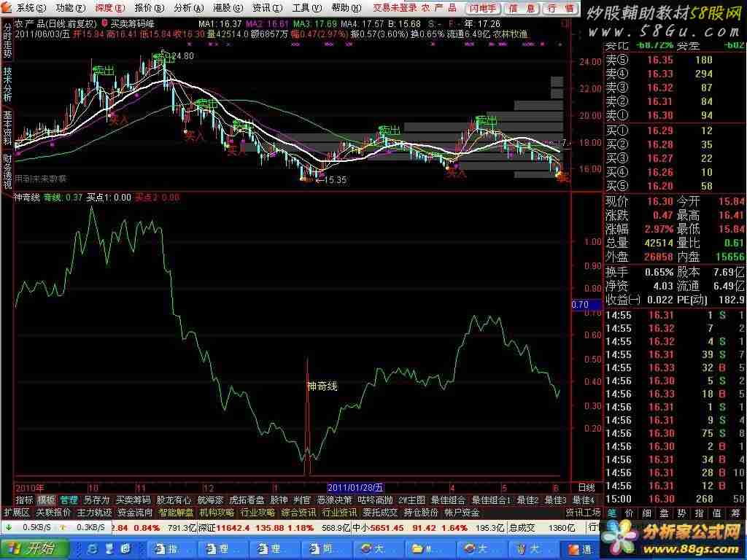Toggle the 模板 indicator mode tab

[x=46, y=500]
